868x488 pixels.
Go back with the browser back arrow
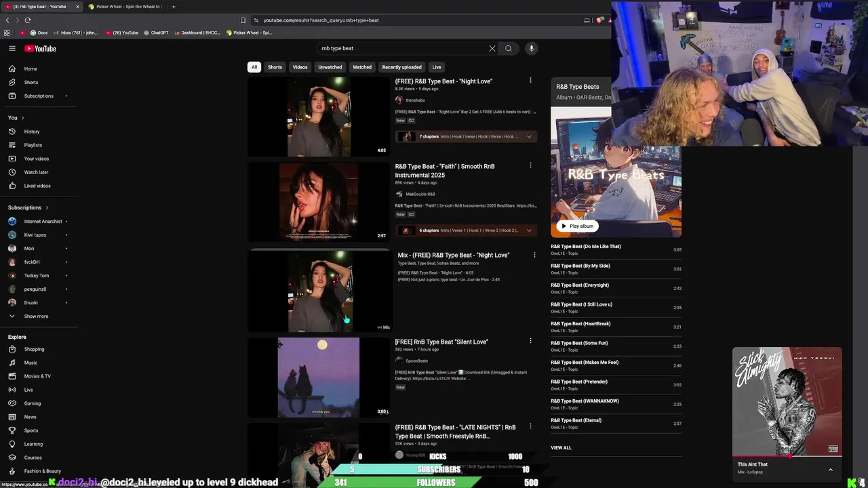[x=7, y=20]
